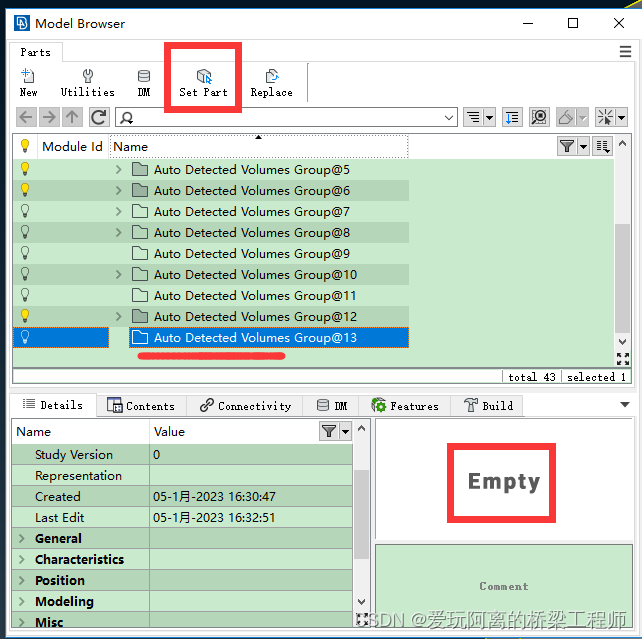Click the New part icon

click(x=28, y=82)
